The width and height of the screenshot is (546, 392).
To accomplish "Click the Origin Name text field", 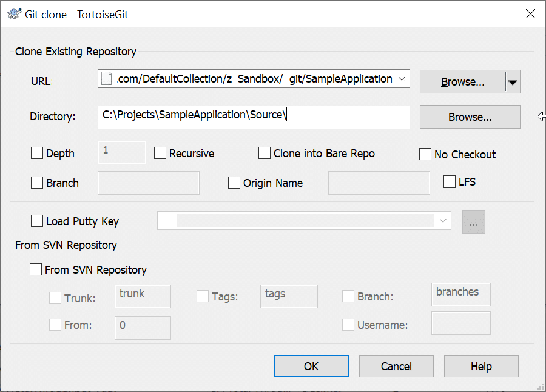I will 379,183.
